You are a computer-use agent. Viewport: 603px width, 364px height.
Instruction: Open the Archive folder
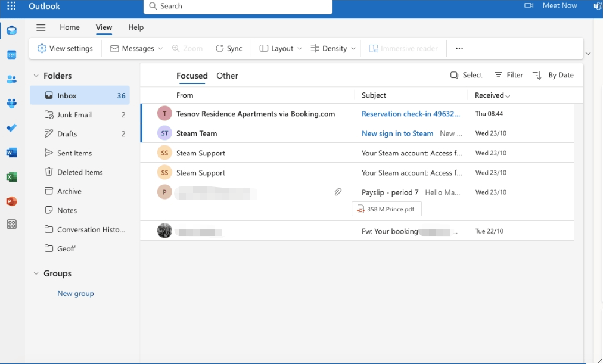tap(80, 191)
